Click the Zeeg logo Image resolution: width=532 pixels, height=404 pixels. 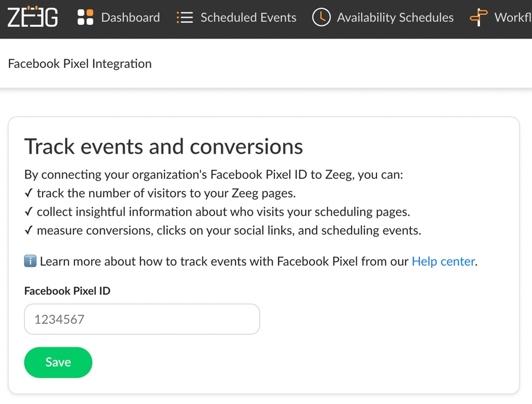point(33,18)
